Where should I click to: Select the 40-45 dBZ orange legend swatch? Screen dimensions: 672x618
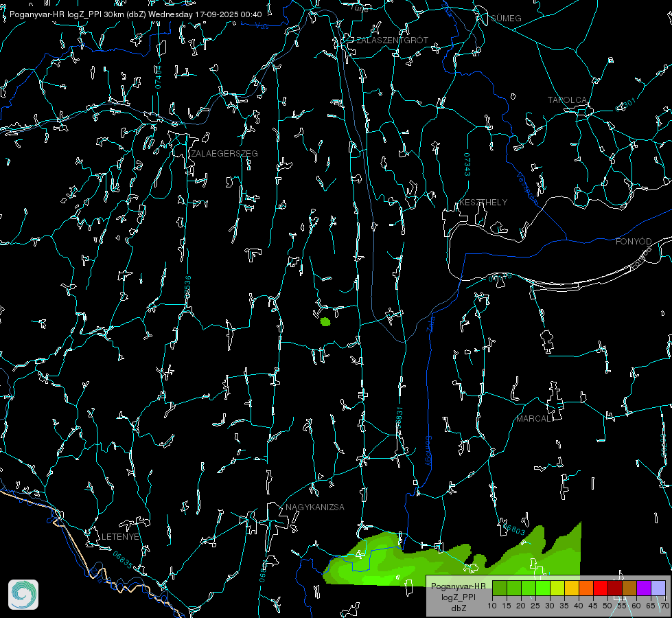[586, 588]
